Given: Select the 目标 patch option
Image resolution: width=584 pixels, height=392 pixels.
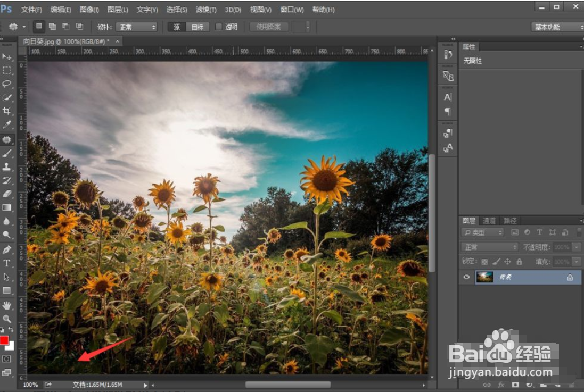Looking at the screenshot, I should 198,27.
